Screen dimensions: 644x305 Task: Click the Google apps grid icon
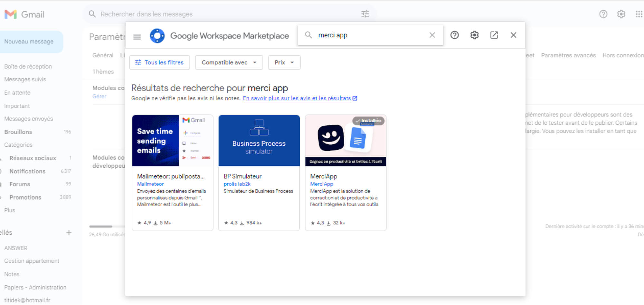(x=639, y=14)
